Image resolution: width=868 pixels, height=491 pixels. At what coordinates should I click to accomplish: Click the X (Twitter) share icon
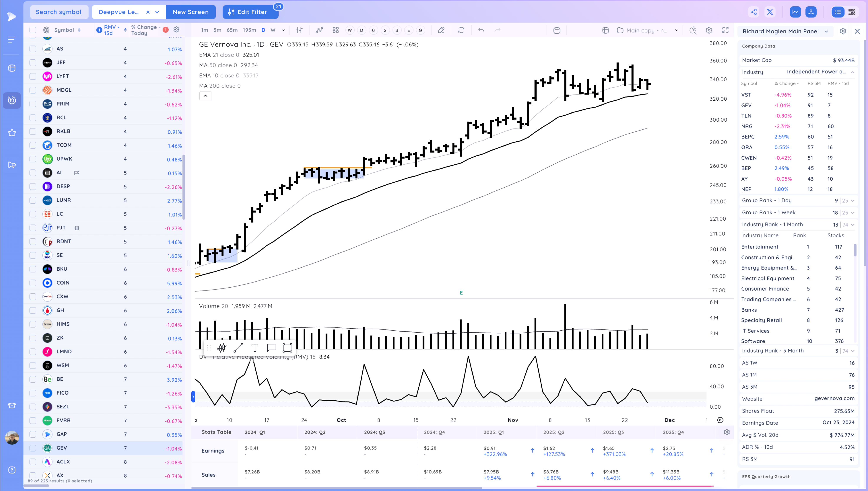tap(770, 12)
